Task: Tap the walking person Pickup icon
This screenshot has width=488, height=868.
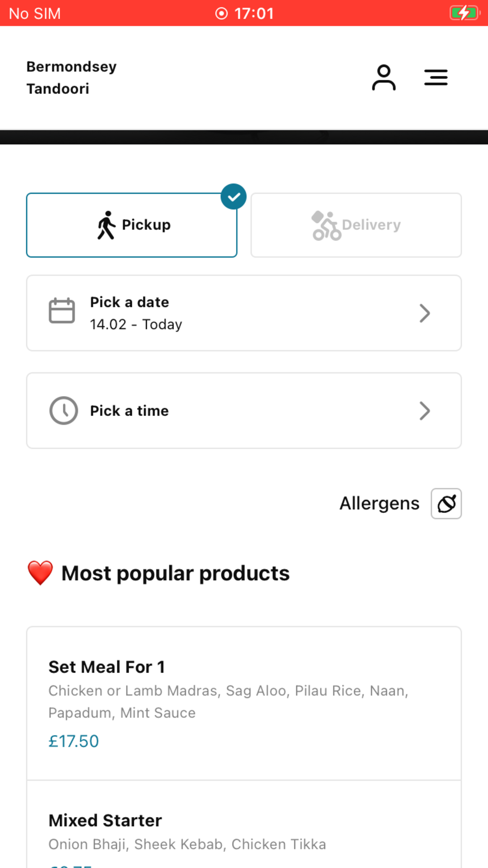Action: [106, 225]
